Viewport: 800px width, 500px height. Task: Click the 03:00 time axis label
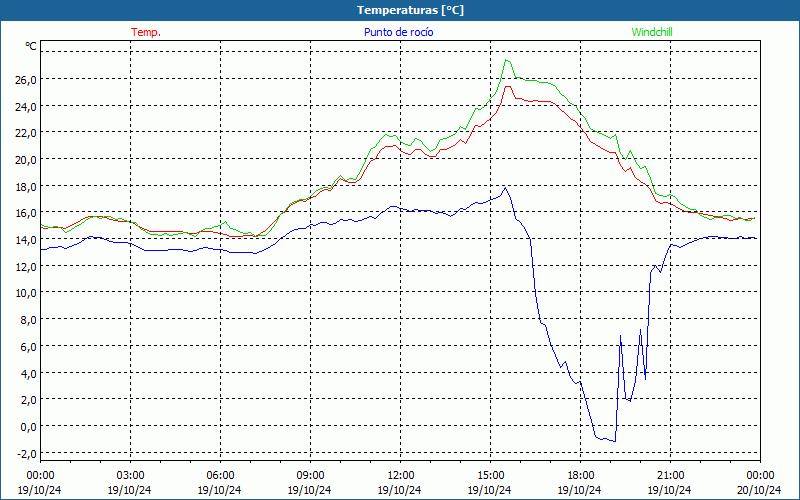pyautogui.click(x=130, y=475)
